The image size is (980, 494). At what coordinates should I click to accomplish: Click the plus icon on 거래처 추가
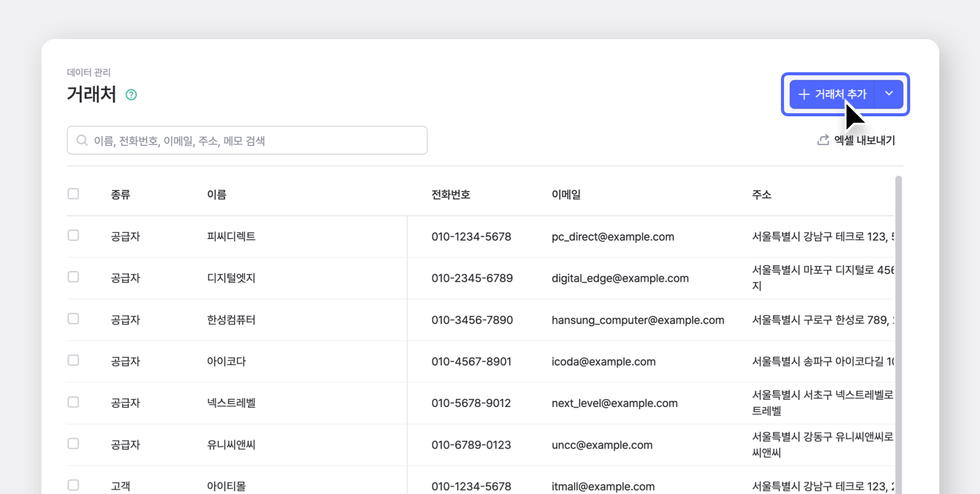[x=804, y=94]
